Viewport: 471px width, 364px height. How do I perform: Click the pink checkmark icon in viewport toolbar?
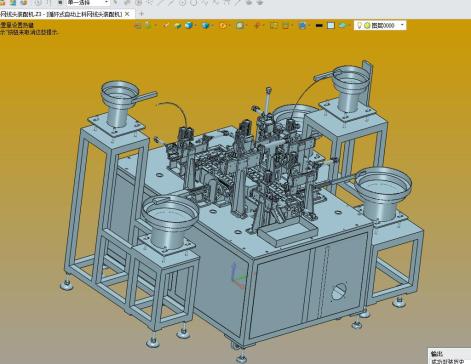click(x=166, y=25)
